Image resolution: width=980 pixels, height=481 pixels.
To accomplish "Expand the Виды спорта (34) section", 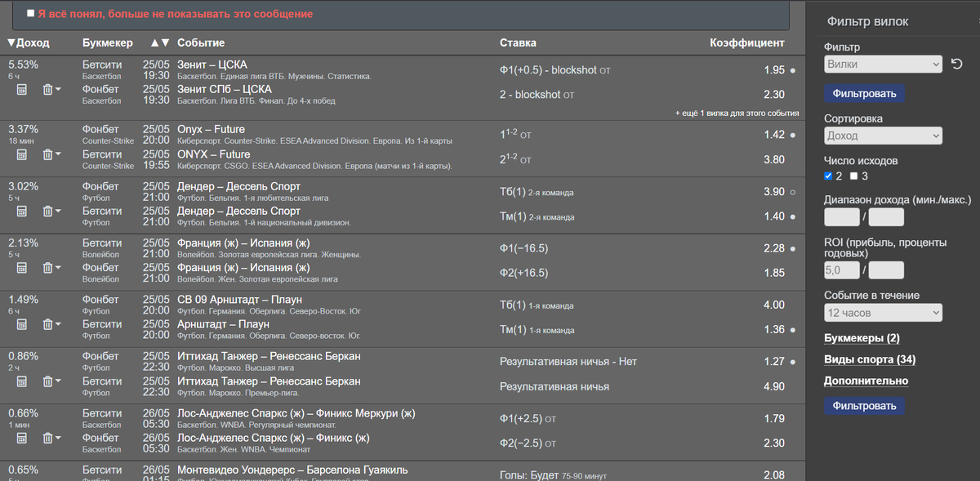I will pos(870,359).
